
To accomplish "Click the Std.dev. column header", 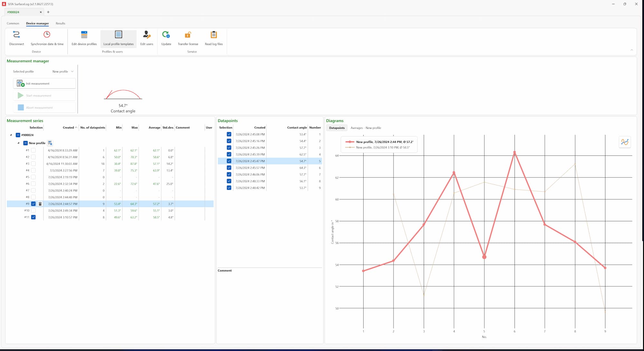I will point(168,128).
